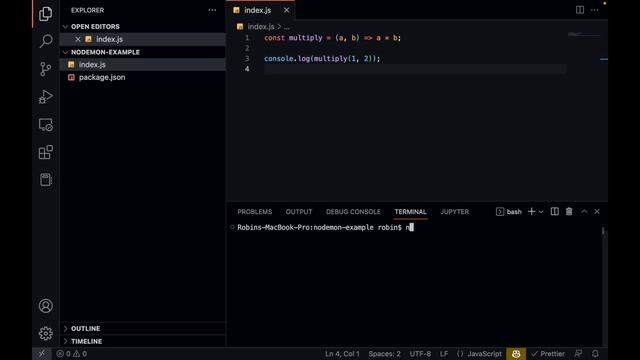
Task: Click into the terminal command prompt
Action: [x=410, y=227]
